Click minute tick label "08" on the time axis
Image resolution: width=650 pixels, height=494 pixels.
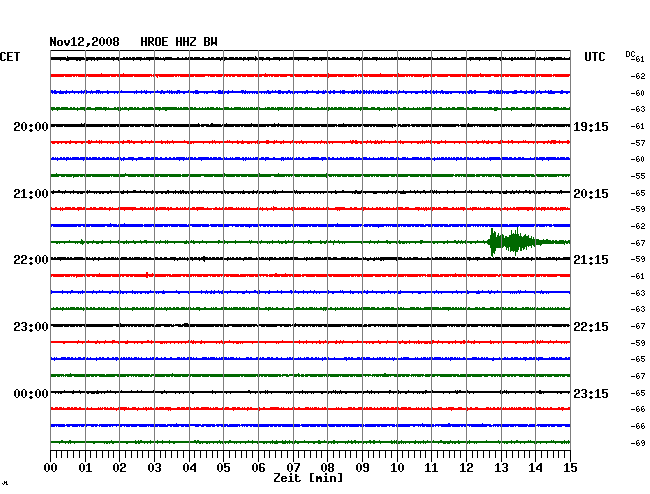pyautogui.click(x=327, y=467)
